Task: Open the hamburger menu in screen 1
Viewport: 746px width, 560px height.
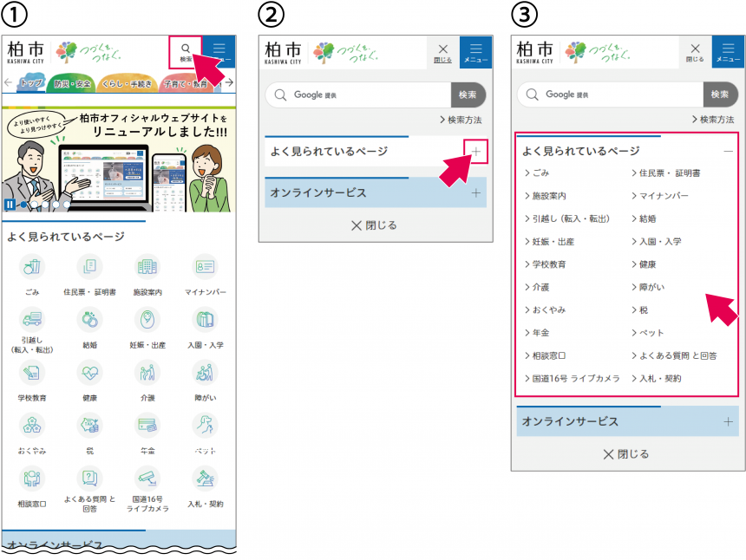Action: [x=219, y=51]
